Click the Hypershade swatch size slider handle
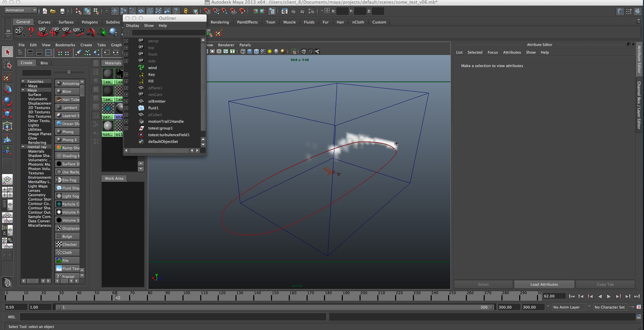 [x=69, y=72]
